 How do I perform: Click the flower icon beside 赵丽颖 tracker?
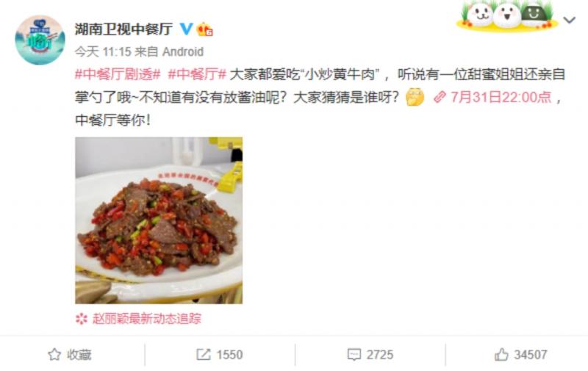click(82, 319)
